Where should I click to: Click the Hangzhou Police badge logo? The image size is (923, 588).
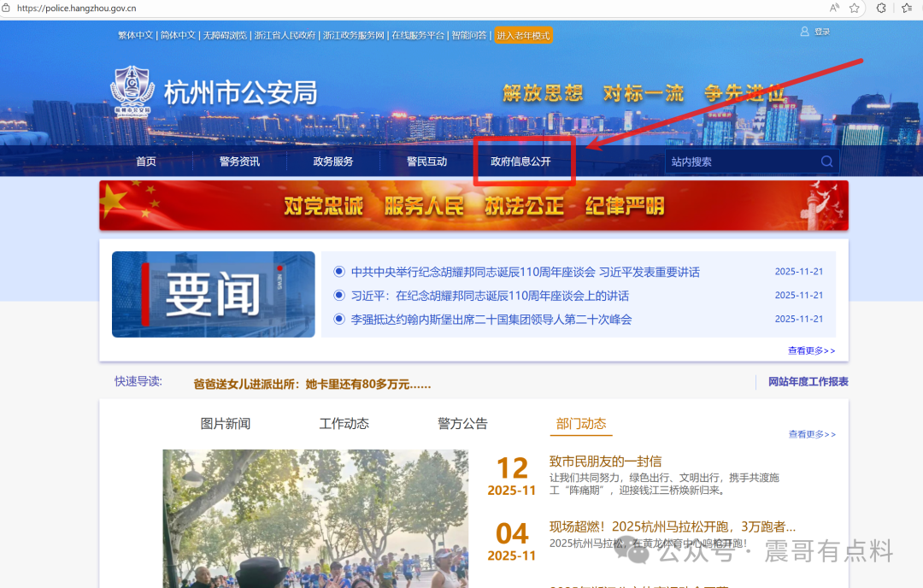[x=132, y=91]
